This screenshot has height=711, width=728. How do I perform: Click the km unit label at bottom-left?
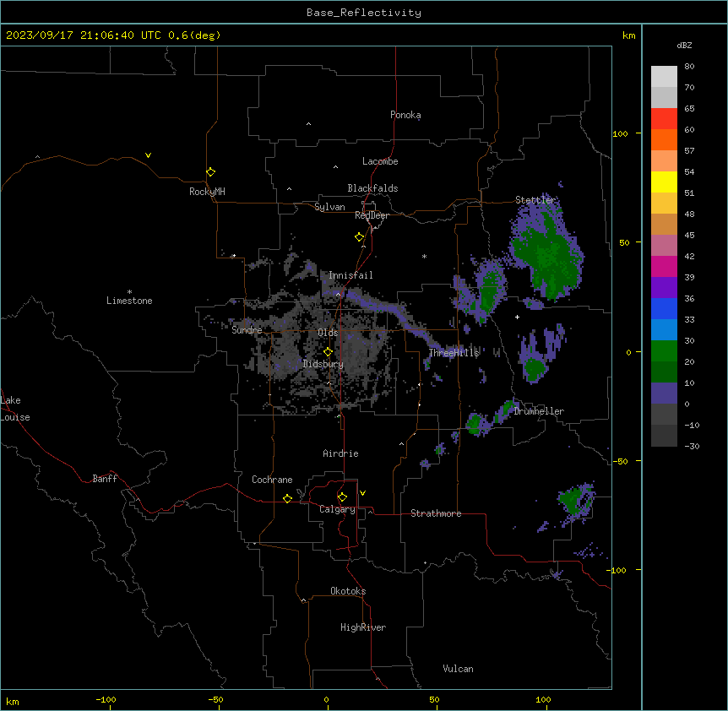pyautogui.click(x=13, y=702)
